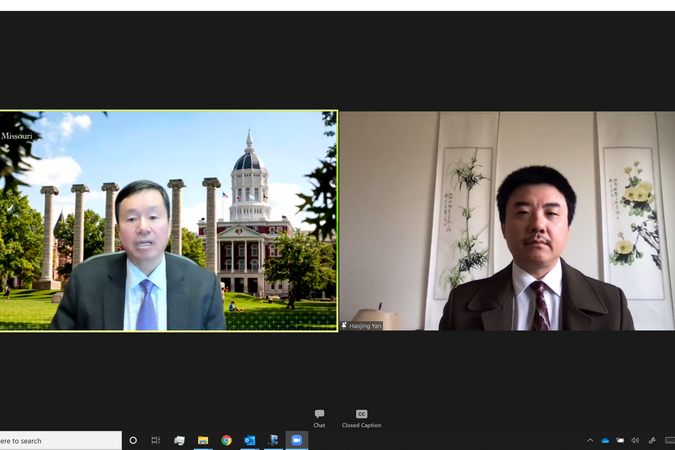Click the Windows search box
This screenshot has width=675, height=450.
pyautogui.click(x=60, y=440)
